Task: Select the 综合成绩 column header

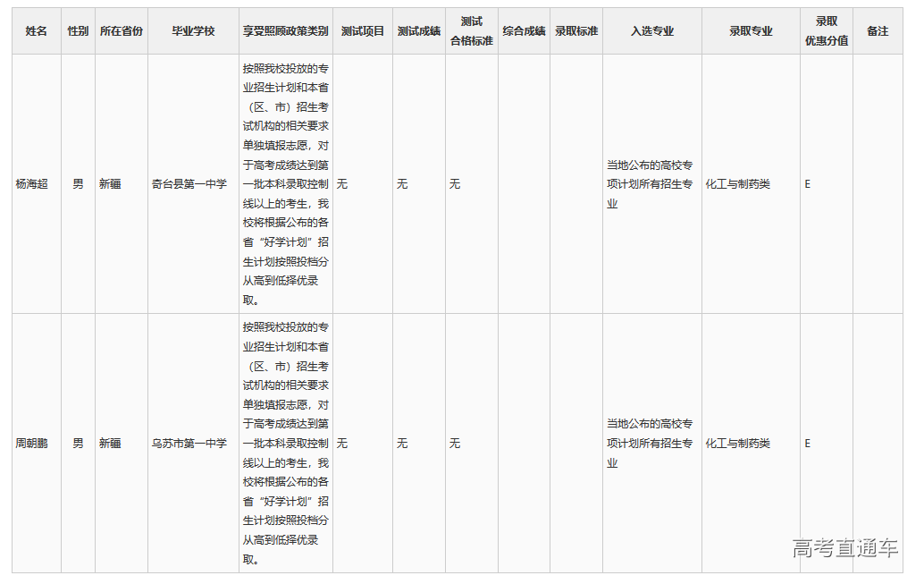Action: click(x=524, y=30)
